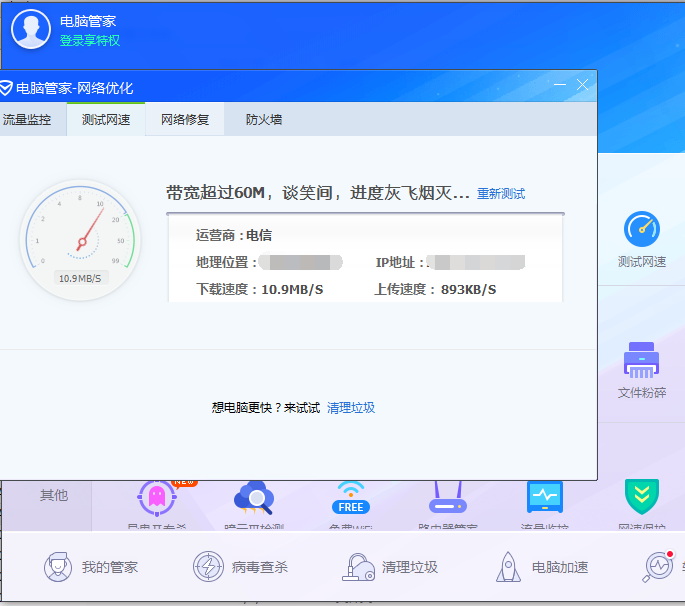The image size is (685, 606).
Task: Click the 清理垃圾 link in dialog
Action: pyautogui.click(x=351, y=408)
